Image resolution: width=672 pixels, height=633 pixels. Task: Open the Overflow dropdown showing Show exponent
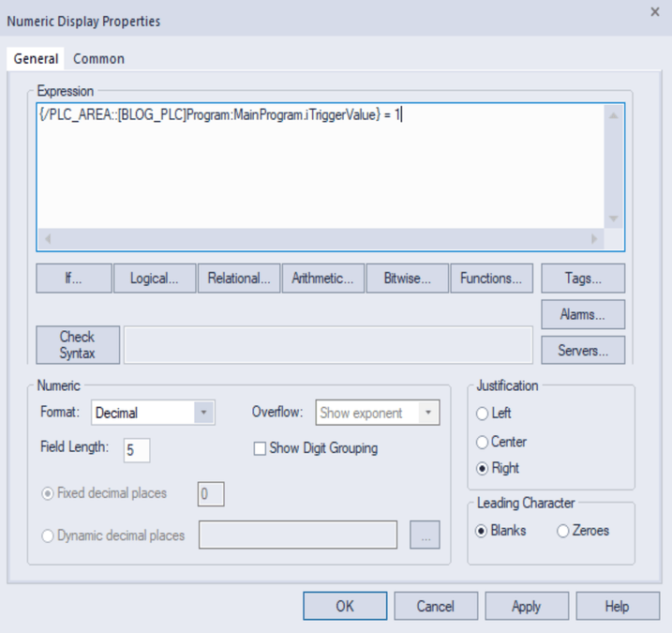(378, 413)
